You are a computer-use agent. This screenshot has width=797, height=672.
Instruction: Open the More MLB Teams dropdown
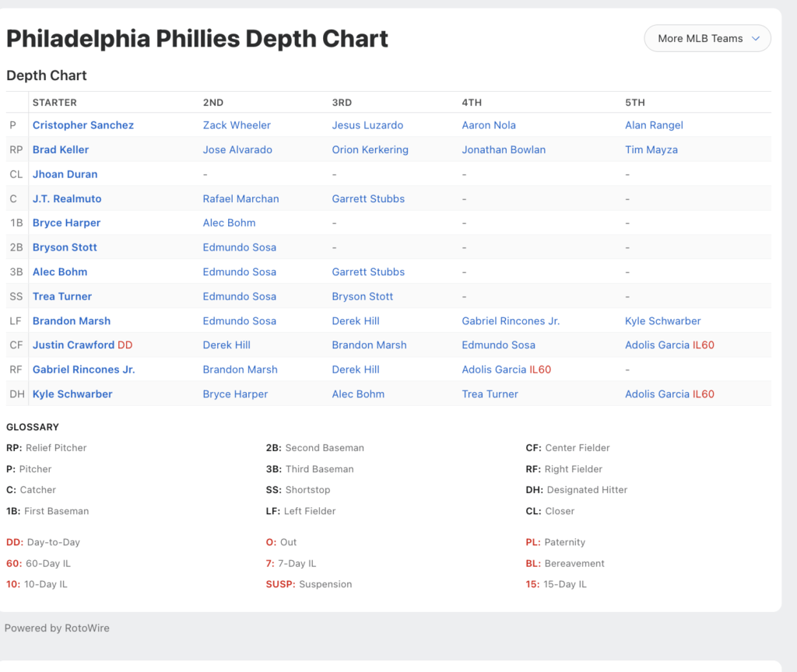pyautogui.click(x=707, y=39)
